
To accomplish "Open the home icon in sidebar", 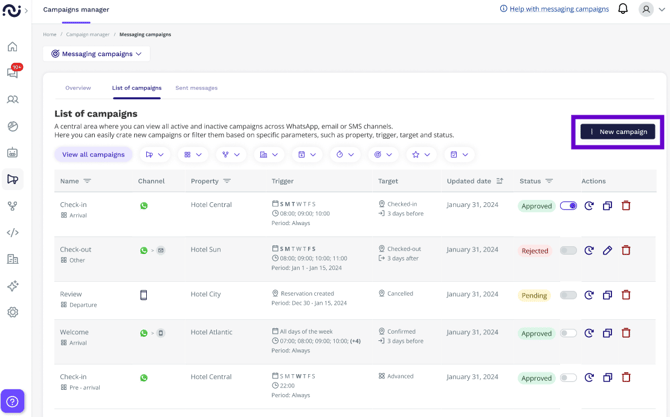I will [x=13, y=47].
